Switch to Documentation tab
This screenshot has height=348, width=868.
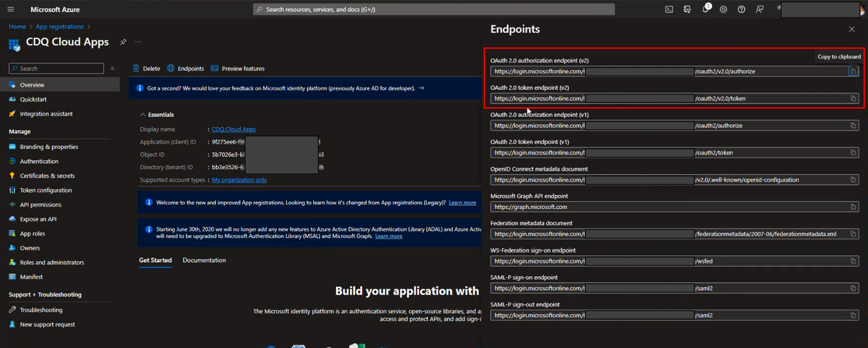(x=204, y=260)
